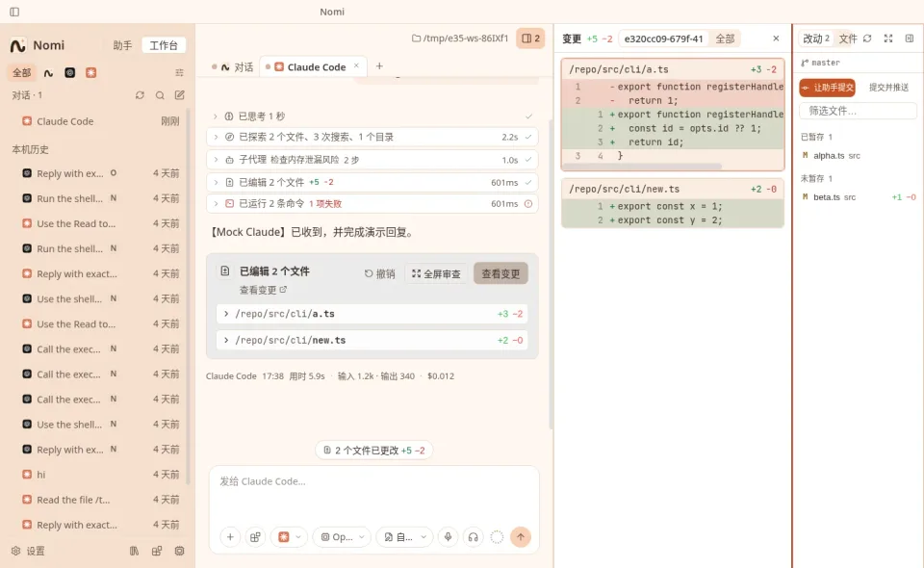This screenshot has width=924, height=568.
Task: Click the horizontal scrollbar under a.ts diff
Action: (642, 167)
